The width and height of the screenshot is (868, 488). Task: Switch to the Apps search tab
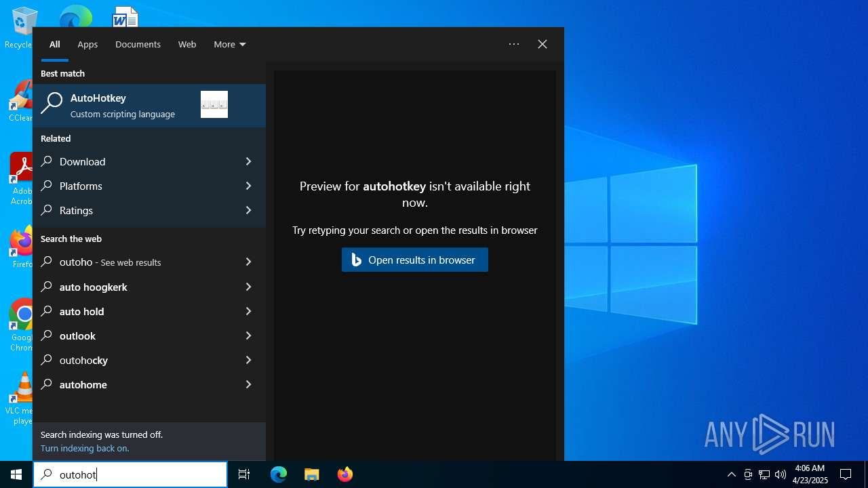coord(87,44)
